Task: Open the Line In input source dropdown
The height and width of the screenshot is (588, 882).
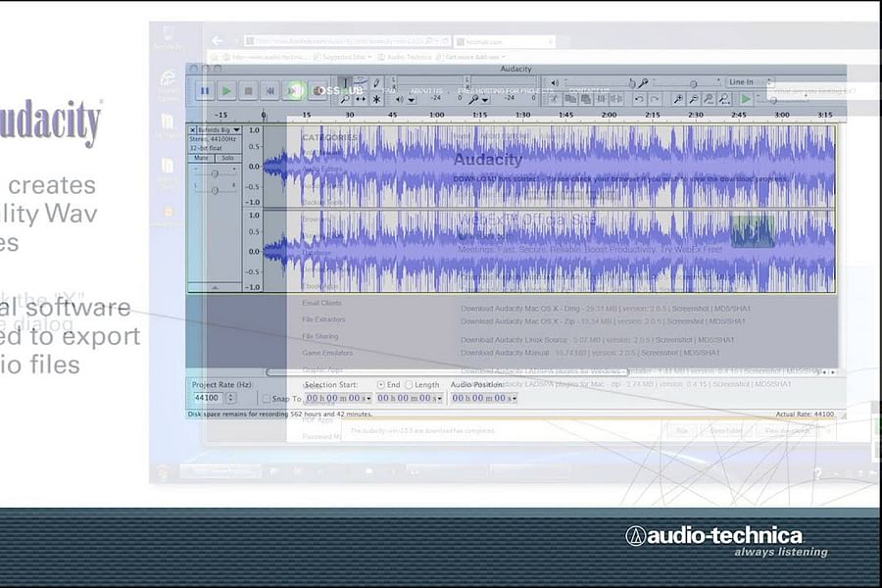Action: [770, 82]
